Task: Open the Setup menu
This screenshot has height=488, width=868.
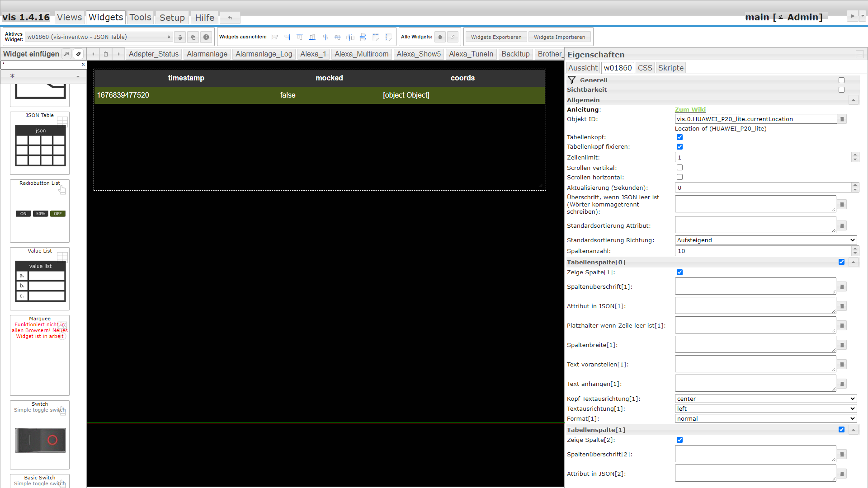Action: [172, 18]
